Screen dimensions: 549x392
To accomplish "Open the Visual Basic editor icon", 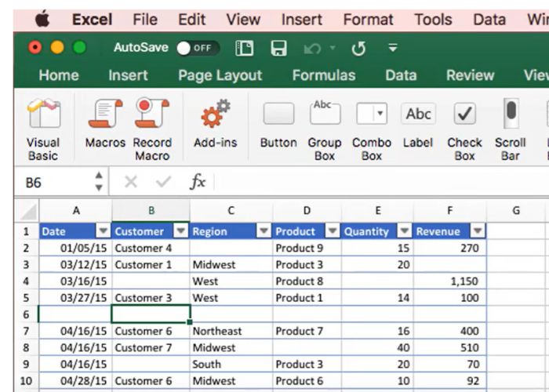I will 44,114.
